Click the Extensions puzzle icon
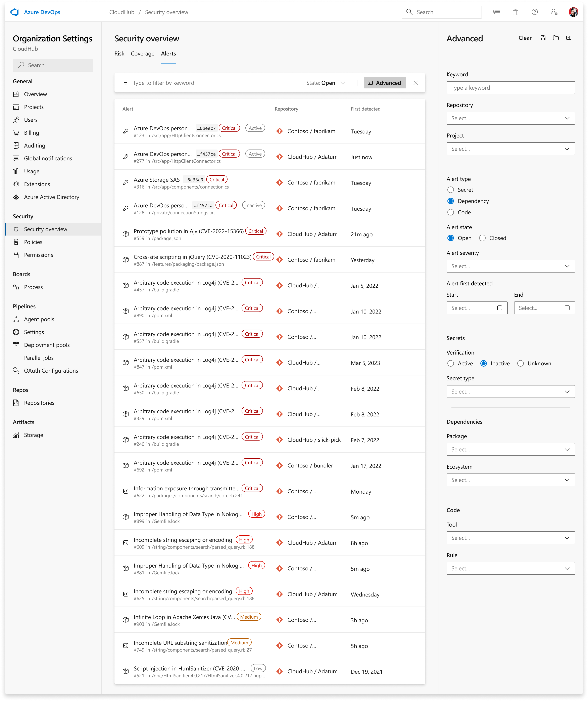The height and width of the screenshot is (701, 588). (x=16, y=184)
